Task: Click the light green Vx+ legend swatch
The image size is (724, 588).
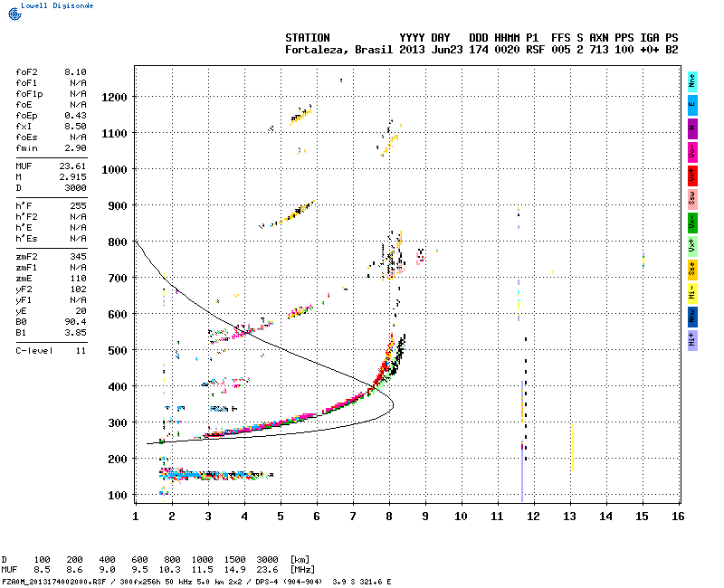Action: 692,246
